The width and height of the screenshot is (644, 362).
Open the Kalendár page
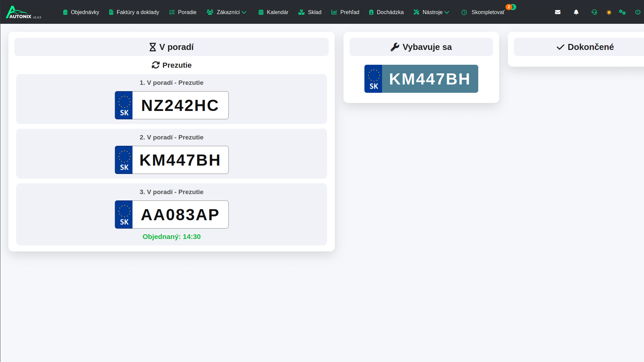[273, 12]
